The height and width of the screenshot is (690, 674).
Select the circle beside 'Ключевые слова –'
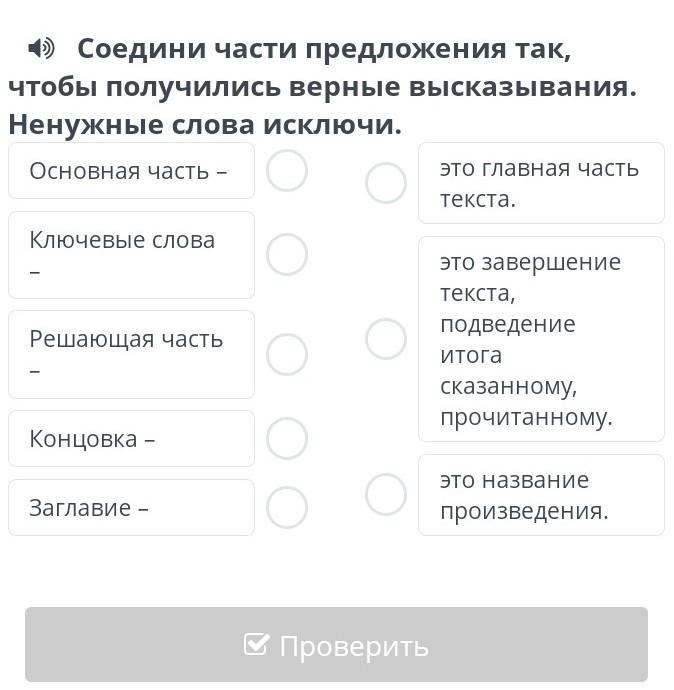coord(287,255)
